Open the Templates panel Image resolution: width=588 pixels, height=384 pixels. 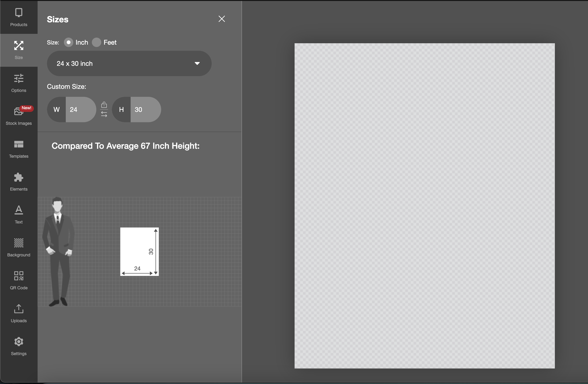coord(19,149)
